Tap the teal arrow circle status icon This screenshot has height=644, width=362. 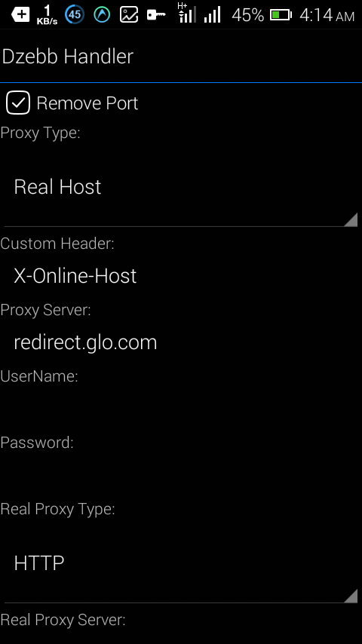pos(102,15)
